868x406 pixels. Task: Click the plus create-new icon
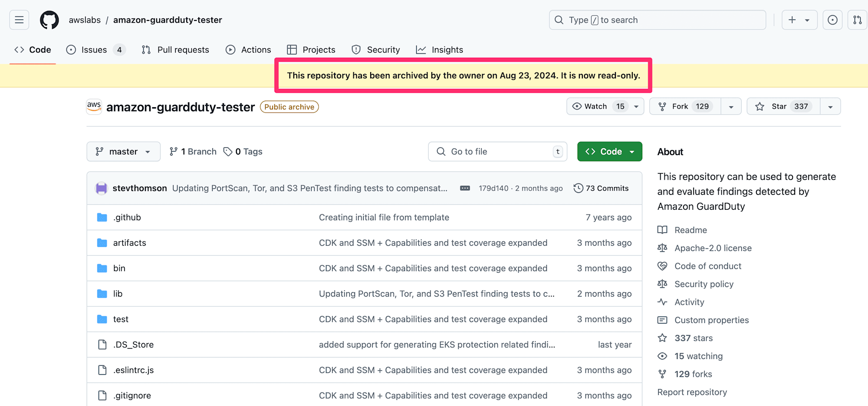(x=792, y=20)
